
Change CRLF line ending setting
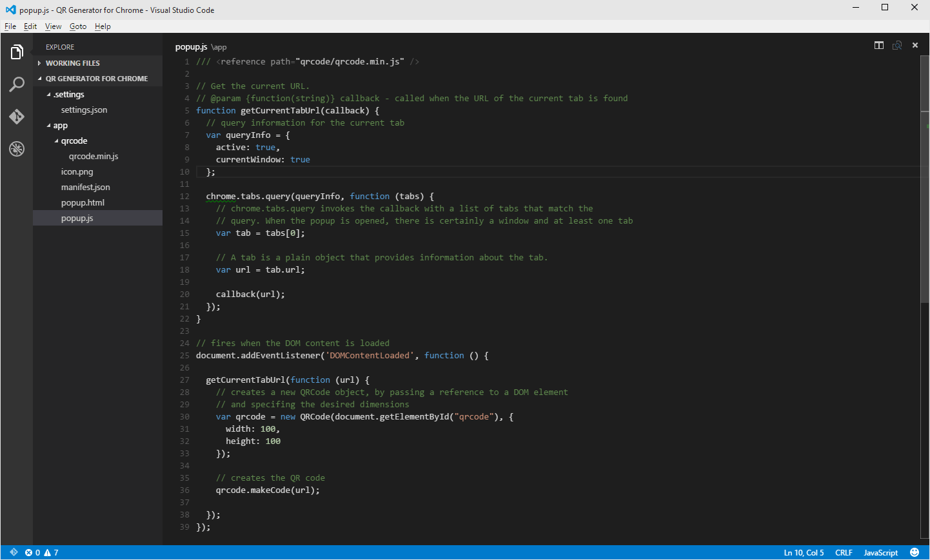pyautogui.click(x=844, y=552)
